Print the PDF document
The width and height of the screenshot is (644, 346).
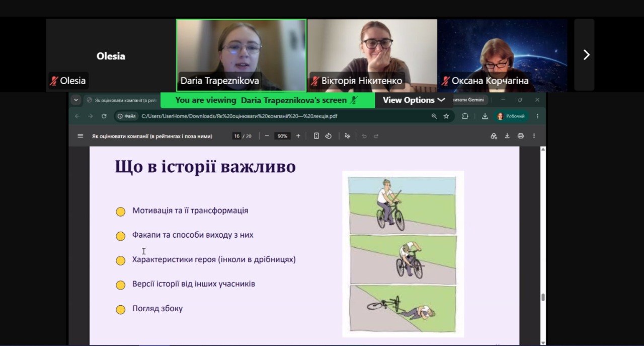(x=520, y=136)
